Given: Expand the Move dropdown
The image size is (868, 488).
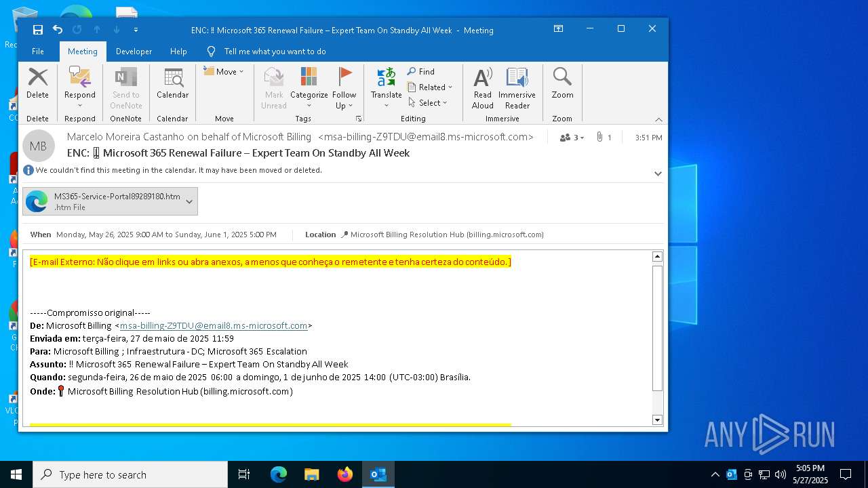Looking at the screenshot, I should coord(223,71).
